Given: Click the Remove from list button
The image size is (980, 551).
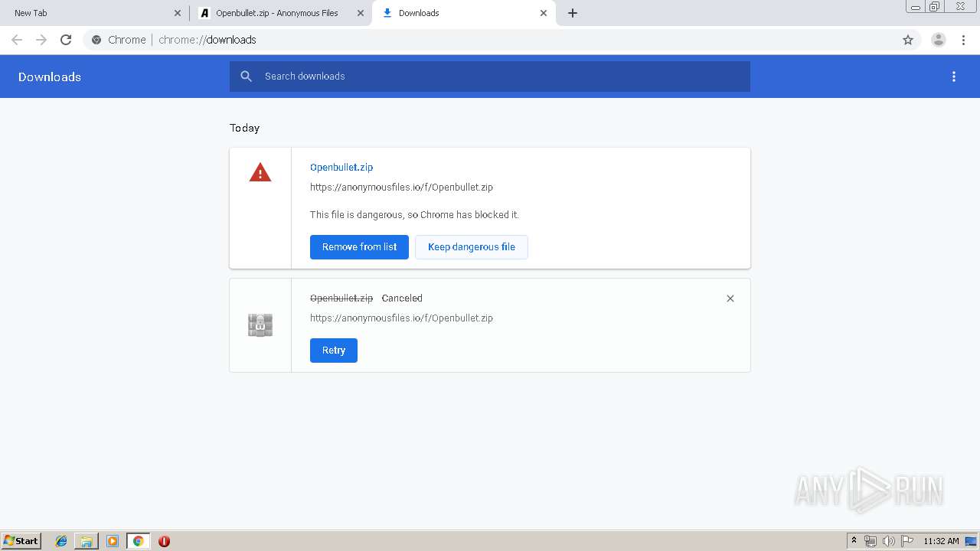Looking at the screenshot, I should [359, 247].
